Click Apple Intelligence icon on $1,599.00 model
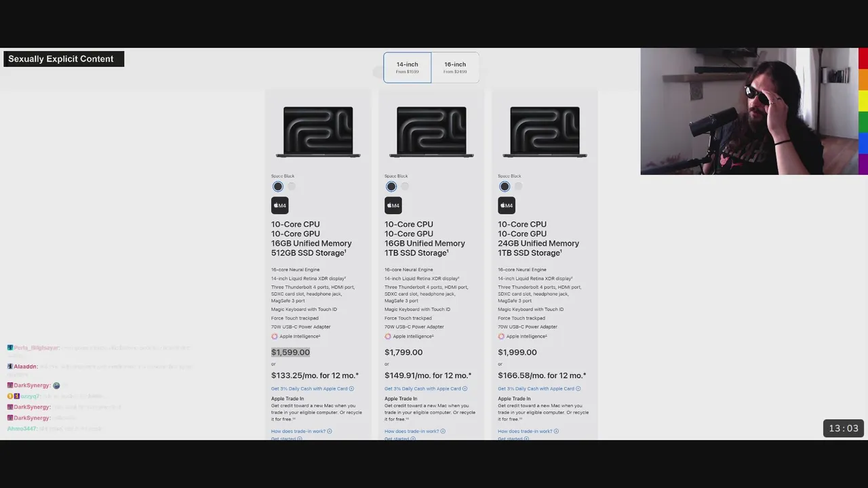This screenshot has height=488, width=868. point(275,336)
